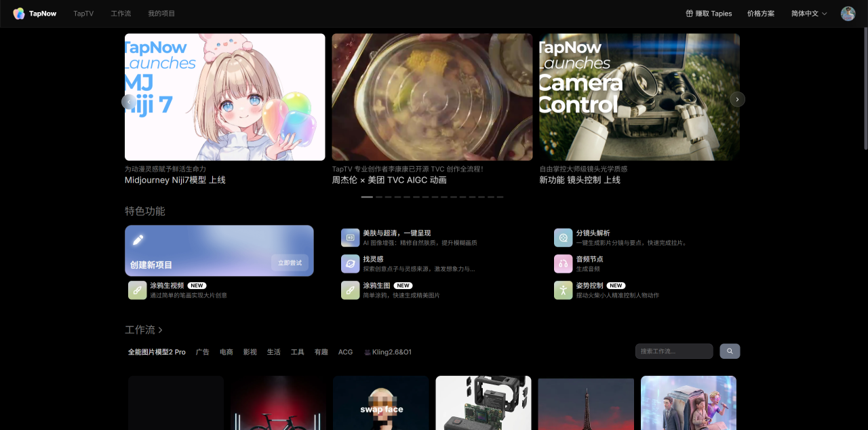The width and height of the screenshot is (868, 430).
Task: Click 音频节点 feature title
Action: pos(589,259)
